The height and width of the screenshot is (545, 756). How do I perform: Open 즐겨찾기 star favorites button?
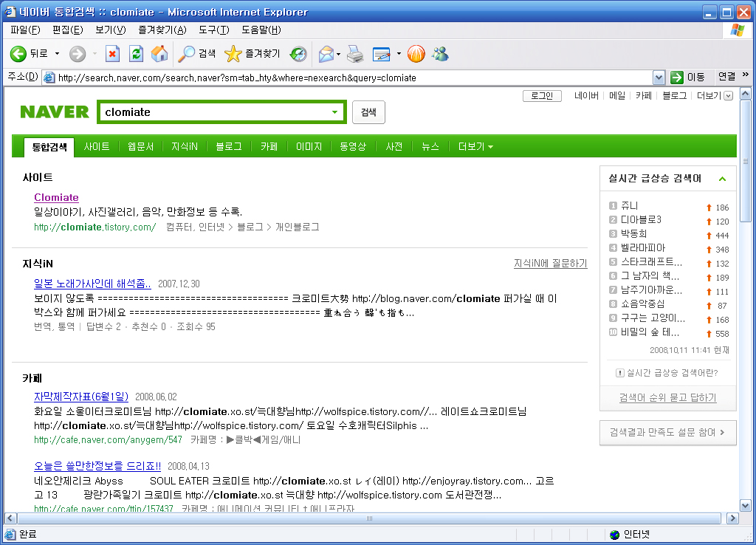point(252,53)
